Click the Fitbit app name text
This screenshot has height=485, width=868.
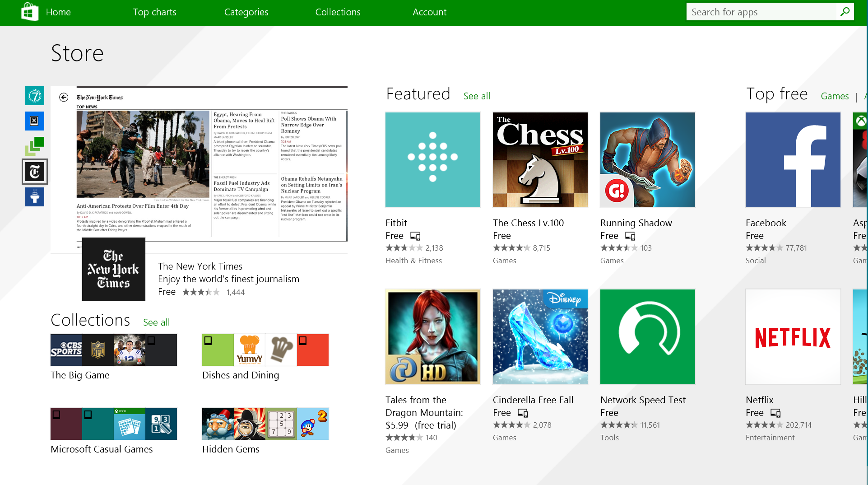[396, 223]
